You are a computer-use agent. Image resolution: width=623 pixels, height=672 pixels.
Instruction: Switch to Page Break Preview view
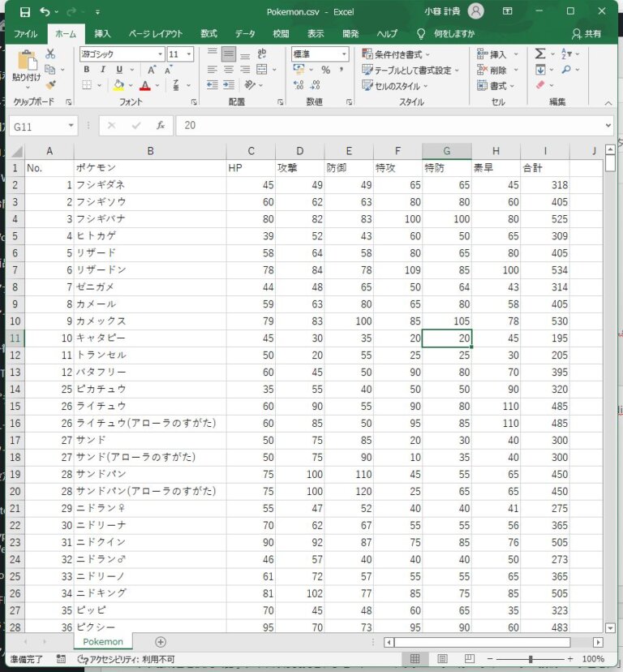pos(470,659)
